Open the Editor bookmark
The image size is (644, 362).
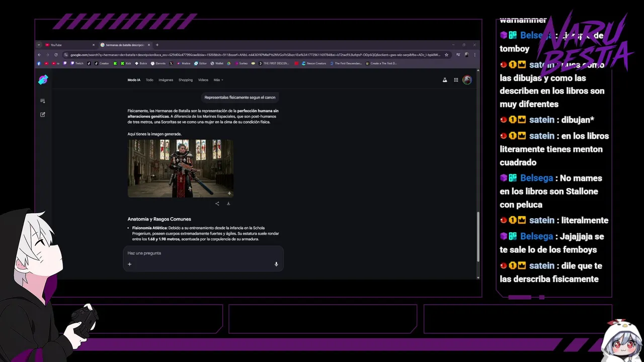click(201, 63)
